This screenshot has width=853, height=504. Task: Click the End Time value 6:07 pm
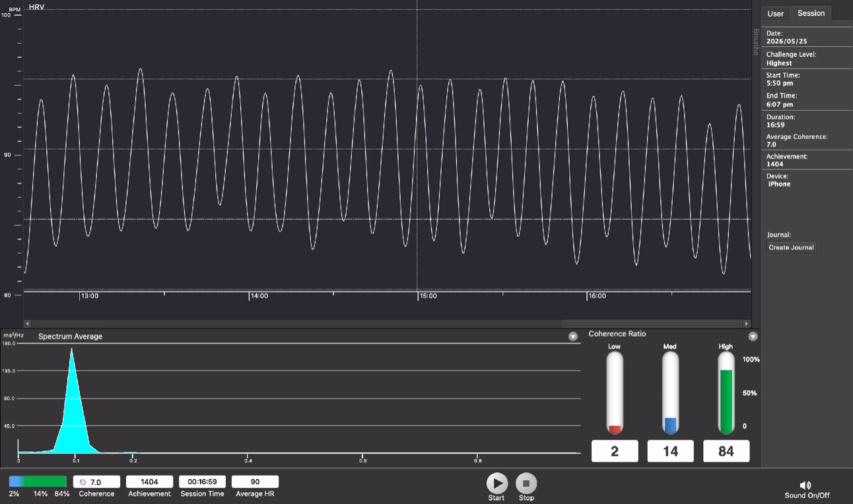point(780,104)
